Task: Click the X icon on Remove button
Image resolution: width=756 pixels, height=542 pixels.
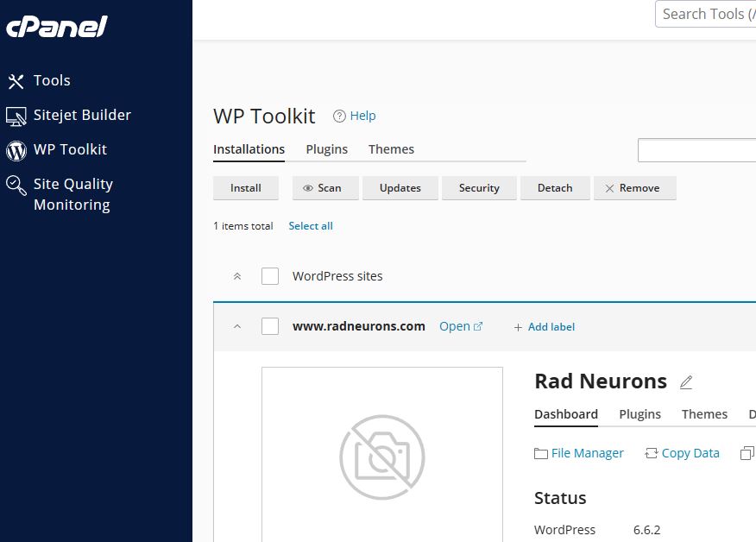Action: [x=609, y=188]
